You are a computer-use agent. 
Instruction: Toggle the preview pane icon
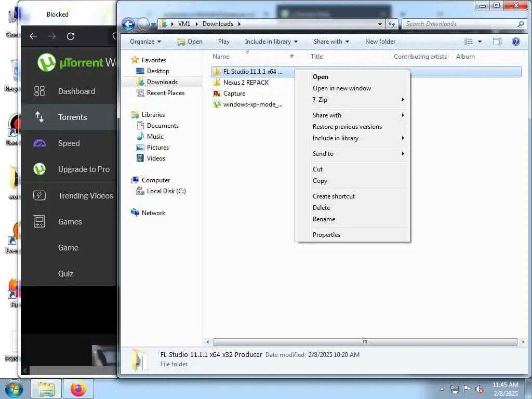pyautogui.click(x=497, y=42)
